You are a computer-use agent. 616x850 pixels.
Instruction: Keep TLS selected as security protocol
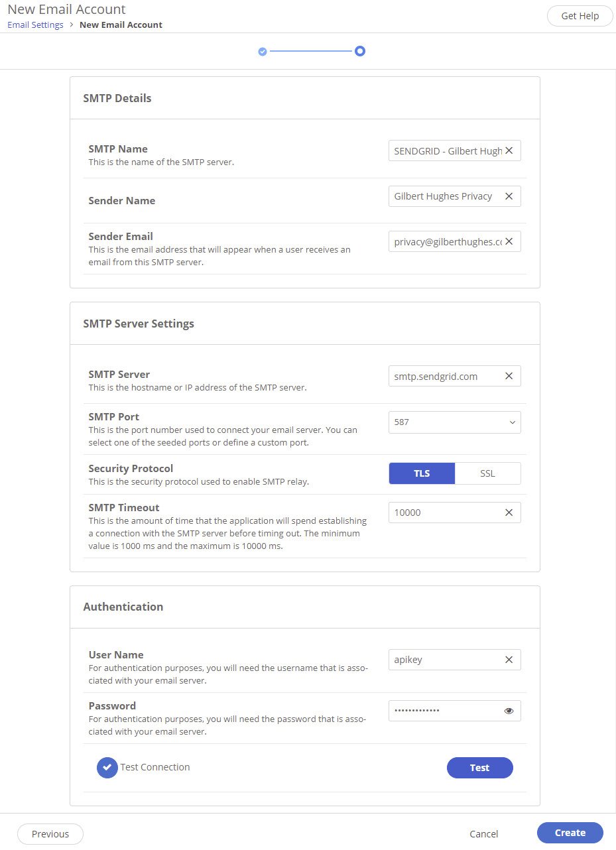pos(422,473)
